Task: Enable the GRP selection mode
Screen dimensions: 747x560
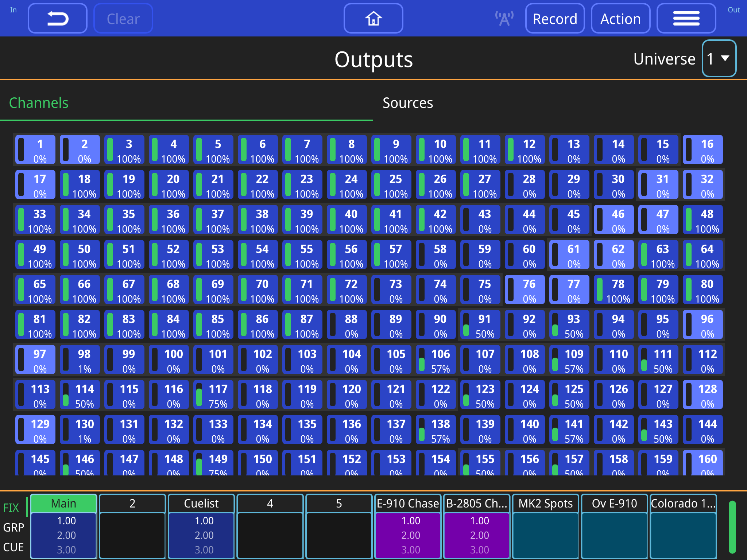Action: click(13, 528)
